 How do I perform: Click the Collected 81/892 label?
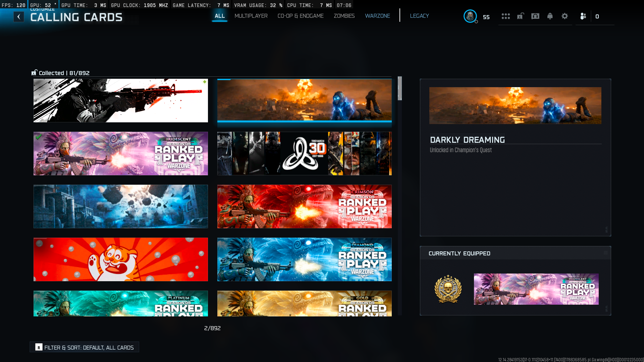64,73
